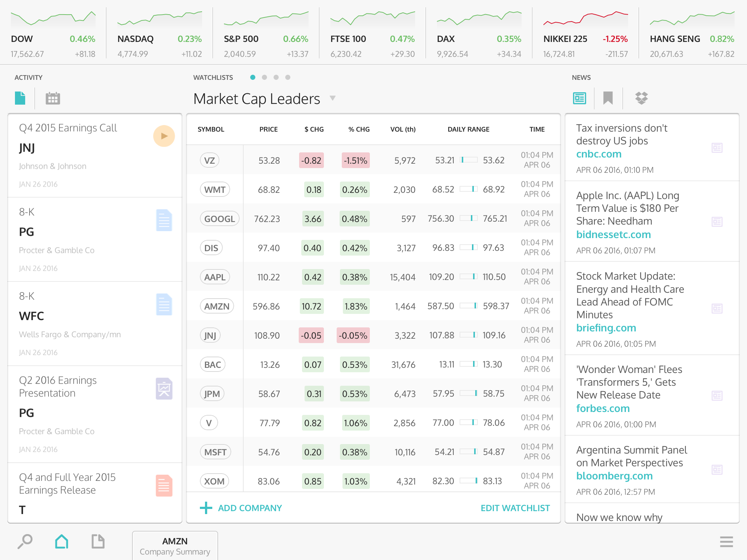Click EDIT WATCHLIST
This screenshot has width=747, height=560.
515,508
